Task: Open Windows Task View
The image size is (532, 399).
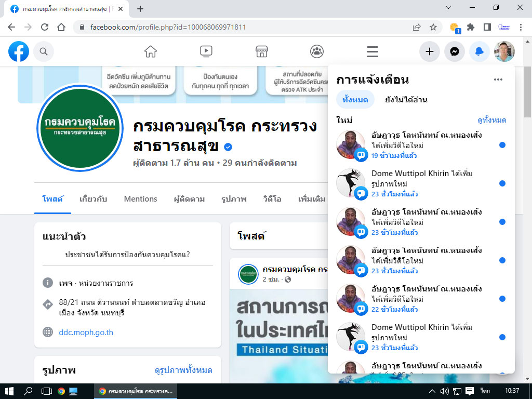Action: 46,391
